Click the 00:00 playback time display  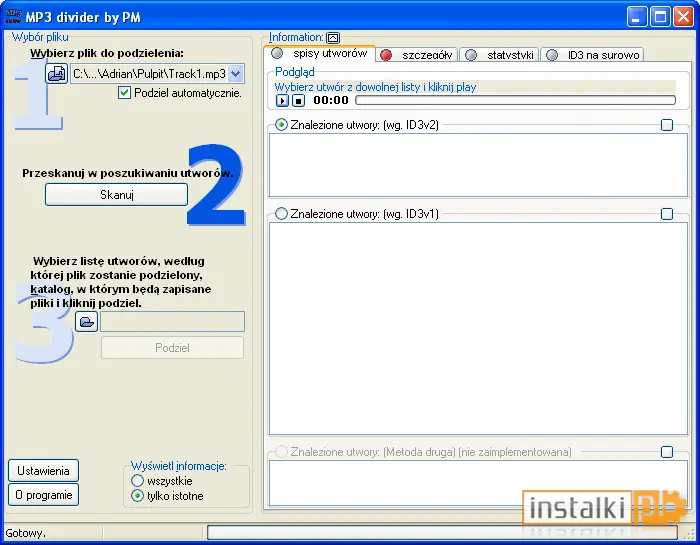click(331, 100)
